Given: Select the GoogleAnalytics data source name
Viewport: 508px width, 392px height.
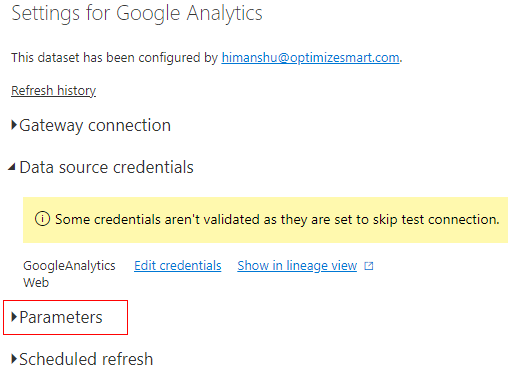Looking at the screenshot, I should click(69, 266).
